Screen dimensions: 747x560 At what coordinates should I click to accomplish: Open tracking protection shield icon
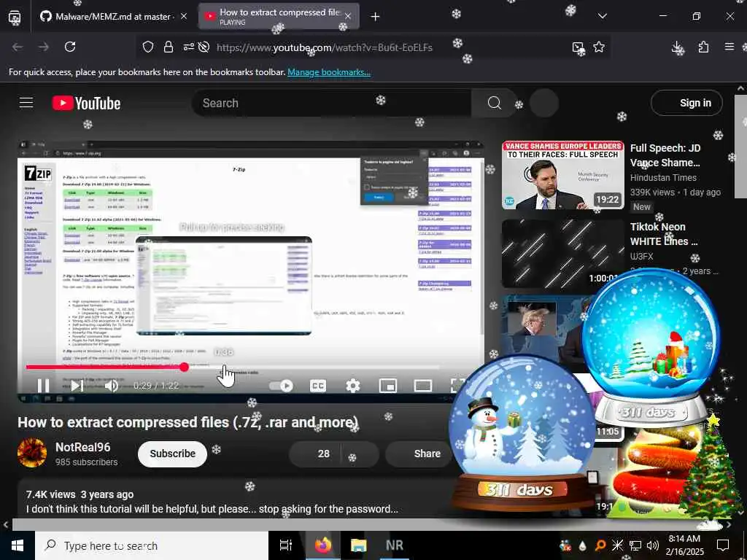(x=148, y=47)
